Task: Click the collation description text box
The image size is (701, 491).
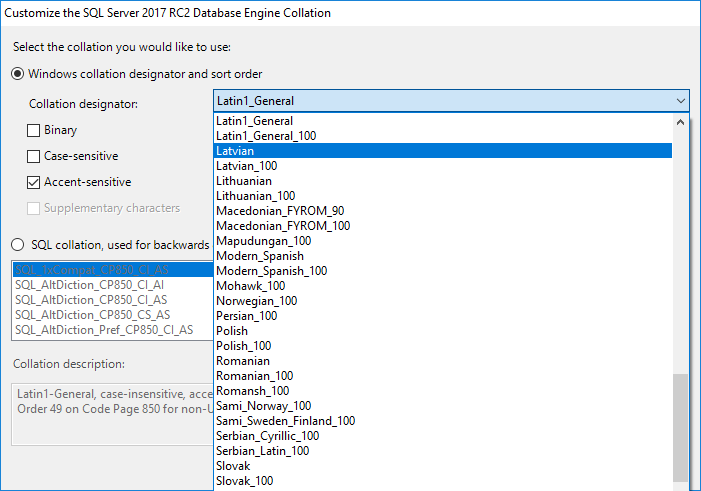Action: tap(113, 414)
